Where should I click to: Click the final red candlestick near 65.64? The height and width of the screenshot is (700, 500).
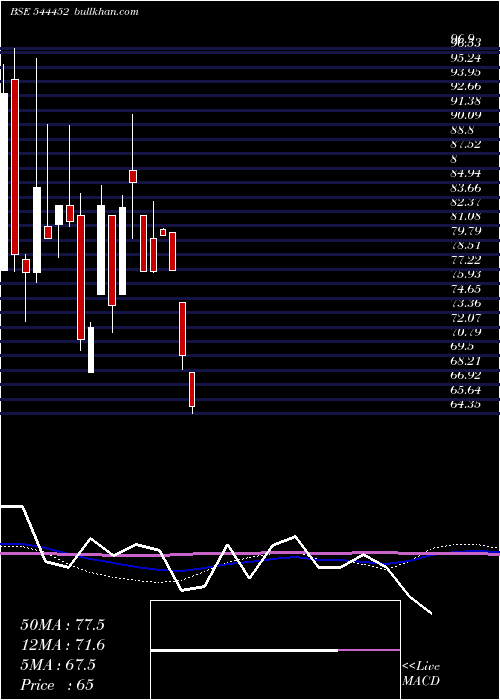pyautogui.click(x=192, y=389)
